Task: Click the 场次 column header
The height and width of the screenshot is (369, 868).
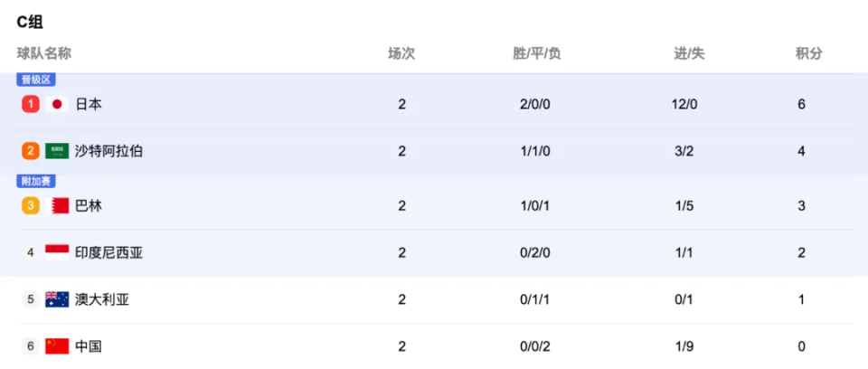Action: (x=401, y=53)
